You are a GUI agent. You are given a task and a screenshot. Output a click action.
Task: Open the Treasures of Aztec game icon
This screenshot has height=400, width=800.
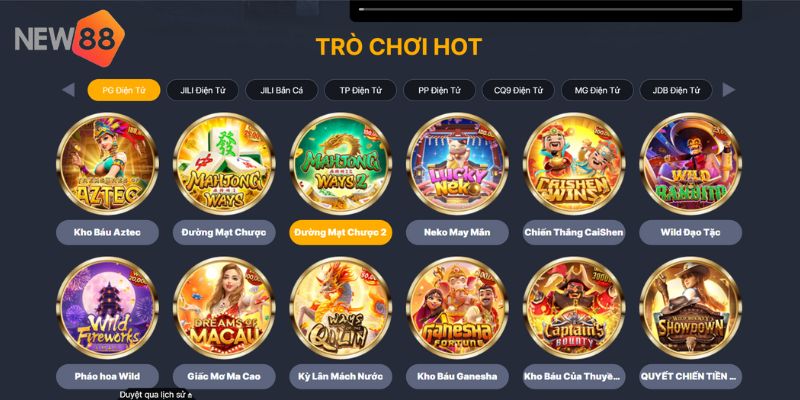tap(107, 164)
